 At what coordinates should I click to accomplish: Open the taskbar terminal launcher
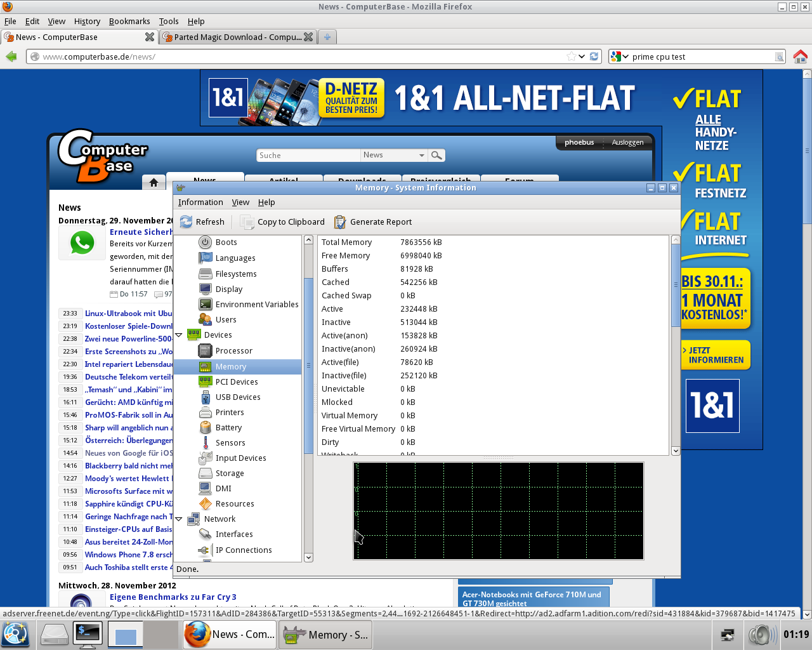(x=88, y=635)
